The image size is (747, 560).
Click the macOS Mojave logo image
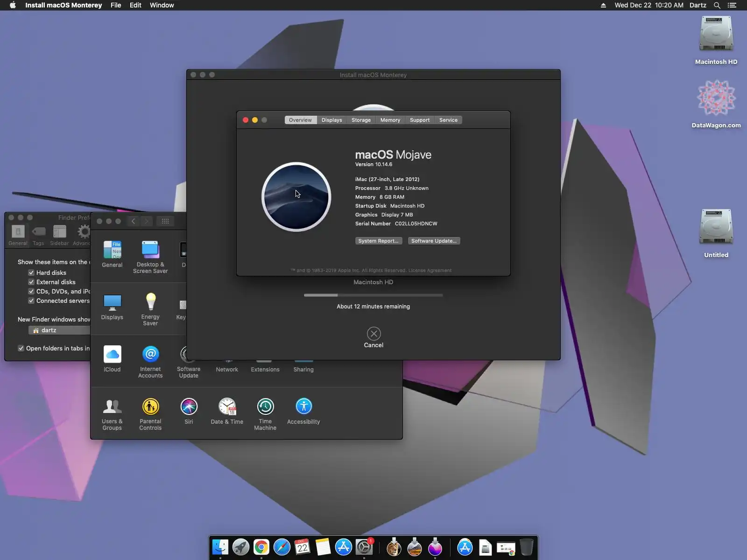click(296, 196)
